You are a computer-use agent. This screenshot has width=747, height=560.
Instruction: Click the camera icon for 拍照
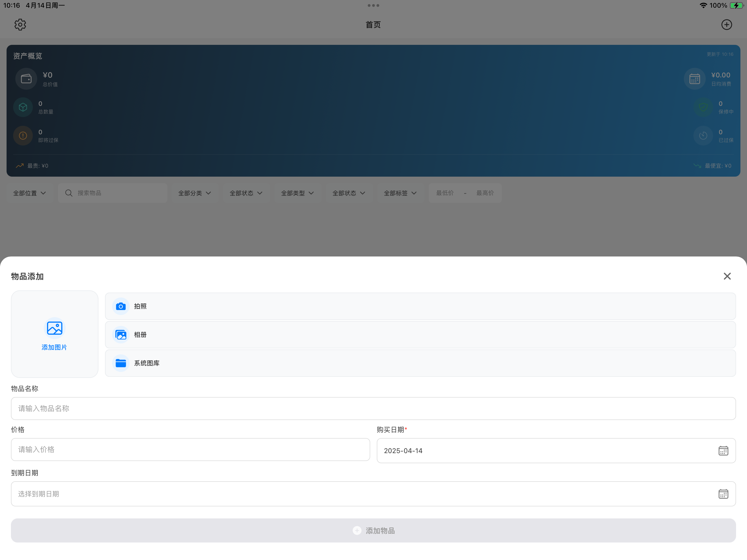[x=121, y=306]
